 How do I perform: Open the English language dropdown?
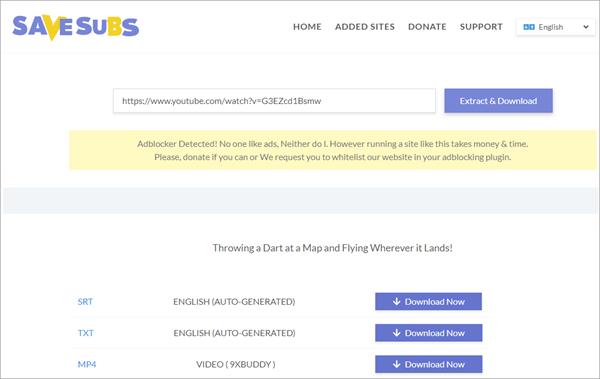click(555, 27)
